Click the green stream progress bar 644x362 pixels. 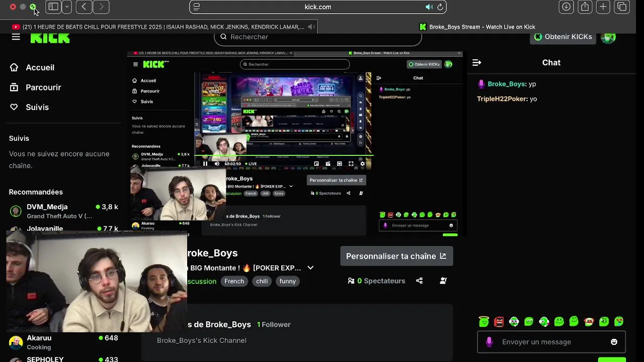283,156
